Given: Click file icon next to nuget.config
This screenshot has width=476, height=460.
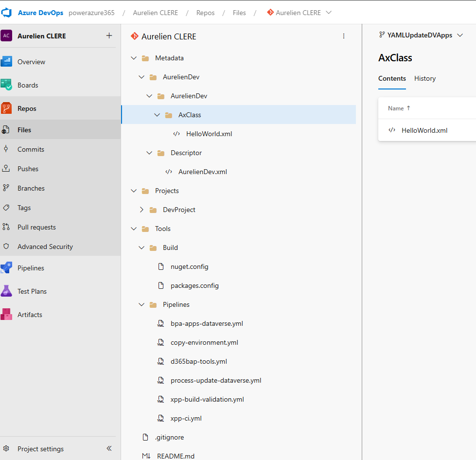Looking at the screenshot, I should tap(161, 266).
